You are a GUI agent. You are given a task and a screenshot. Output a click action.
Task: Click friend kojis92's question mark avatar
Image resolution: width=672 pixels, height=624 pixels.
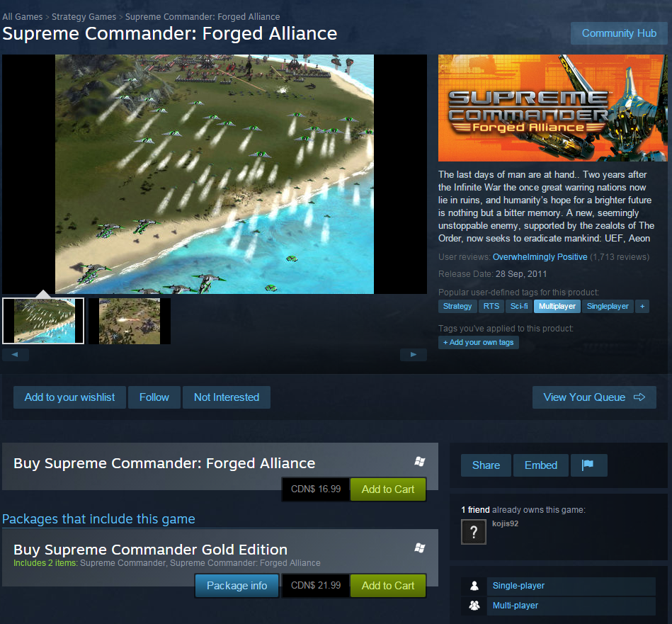point(474,531)
